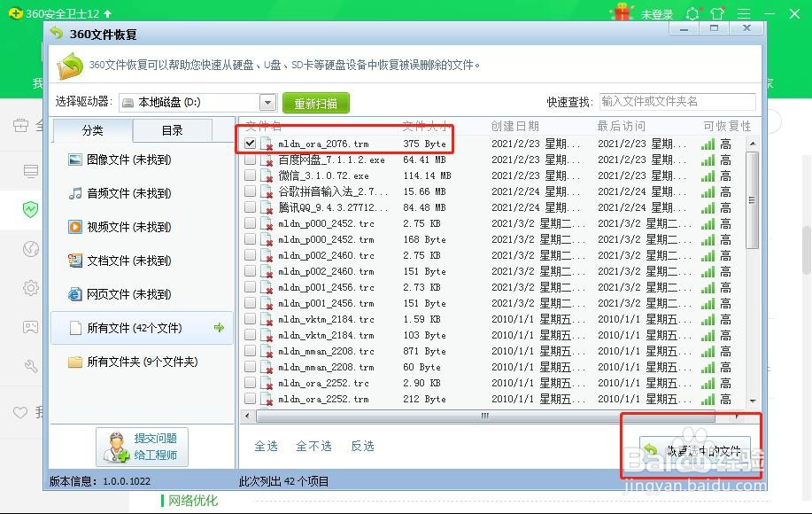Click the heart icon in 360 sidebar
Image resolution: width=812 pixels, height=514 pixels.
pos(20,412)
